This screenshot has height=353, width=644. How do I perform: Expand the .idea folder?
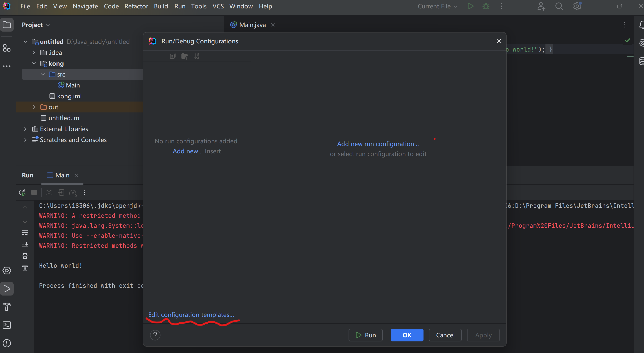[x=34, y=52]
